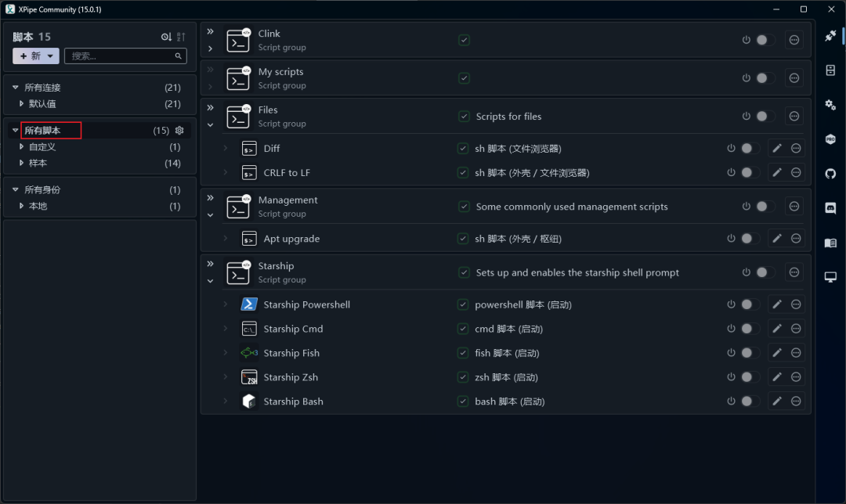Edit the Apt upgrade script
This screenshot has width=846, height=504.
(777, 238)
